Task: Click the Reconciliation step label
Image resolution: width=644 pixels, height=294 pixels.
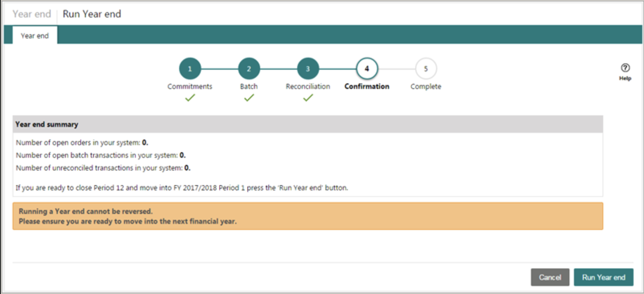Action: (x=308, y=86)
